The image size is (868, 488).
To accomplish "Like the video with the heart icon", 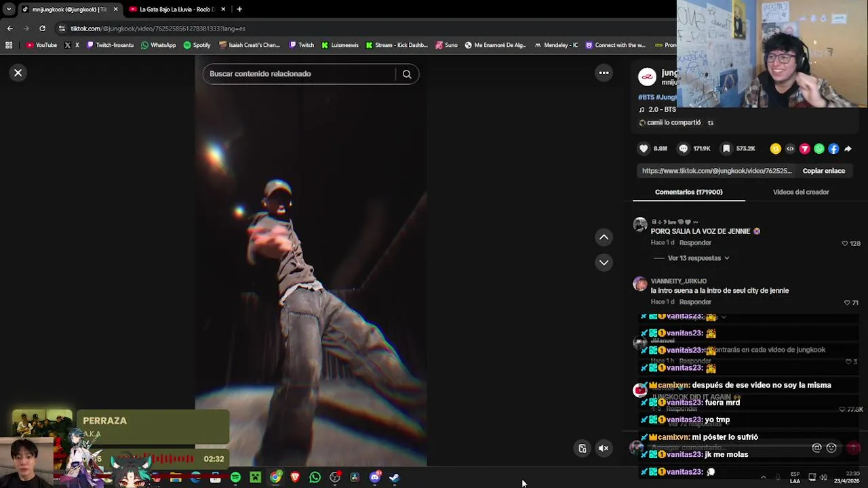I will [644, 148].
